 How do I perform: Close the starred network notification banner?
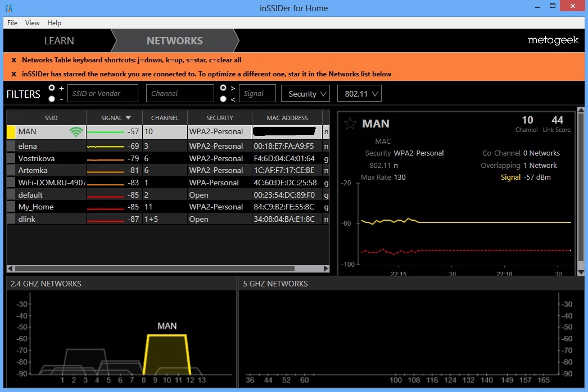(14, 74)
